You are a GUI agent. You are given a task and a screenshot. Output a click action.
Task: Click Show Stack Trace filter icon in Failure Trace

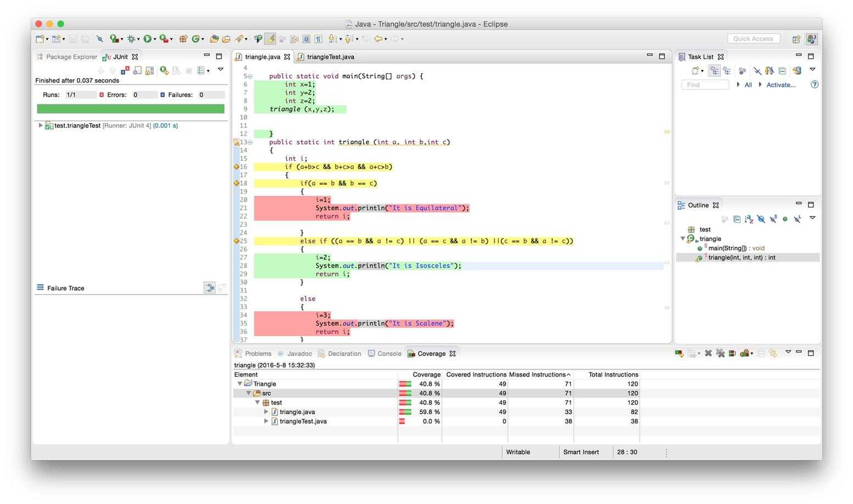[x=209, y=287]
